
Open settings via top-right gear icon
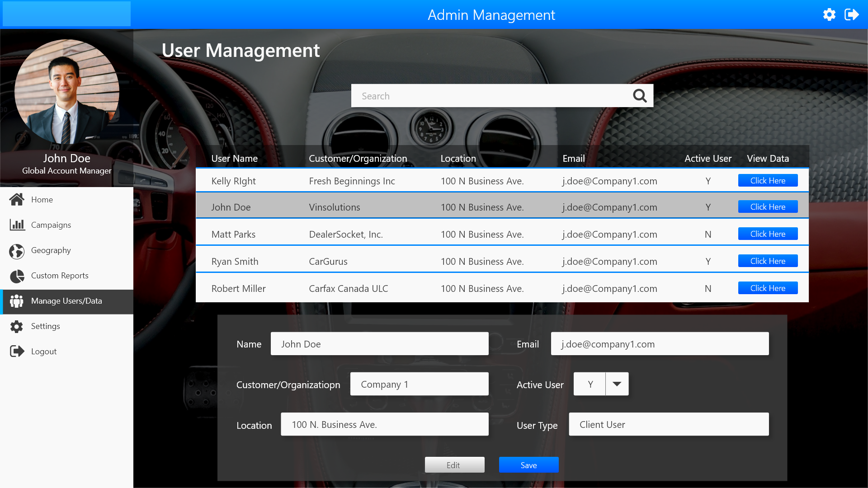[829, 14]
